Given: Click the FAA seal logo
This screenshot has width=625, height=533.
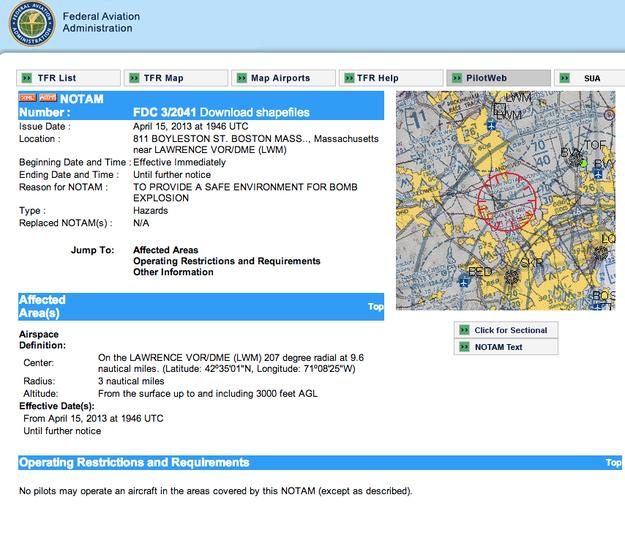Looking at the screenshot, I should [33, 28].
